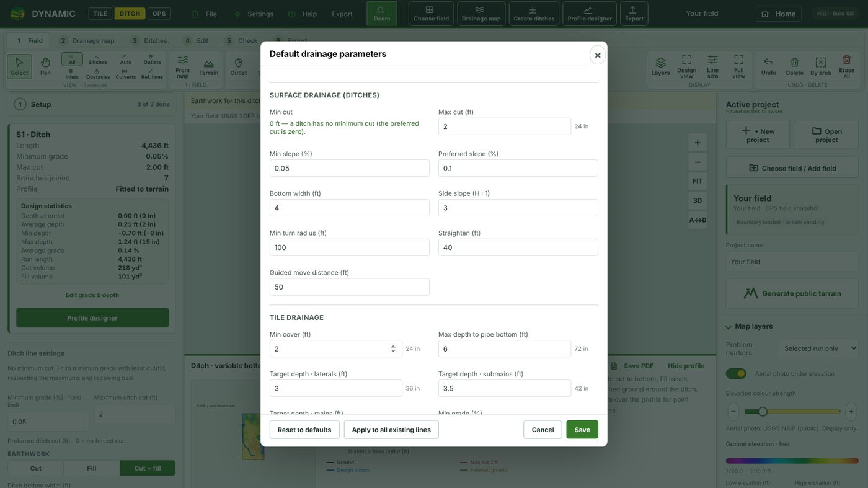Screen dimensions: 868x488
Task: Edit the Bottom width (ft) field
Action: coord(350,208)
